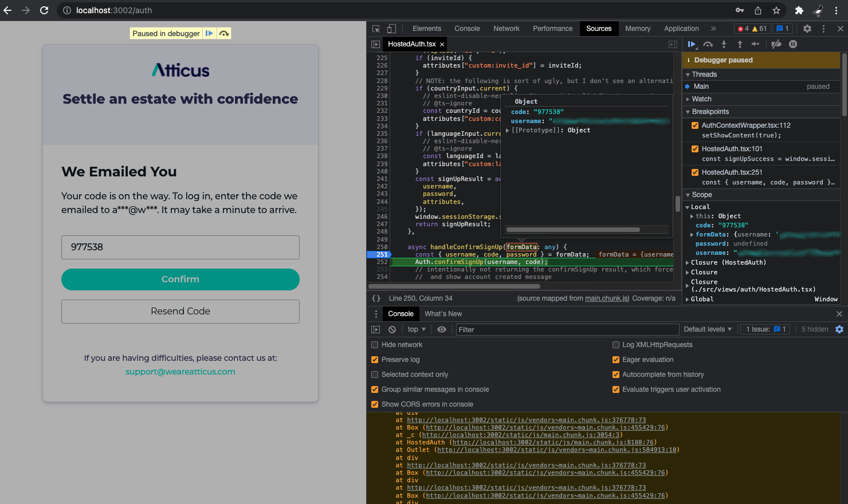Switch to the Elements tab
This screenshot has height=504, width=848.
click(x=427, y=29)
